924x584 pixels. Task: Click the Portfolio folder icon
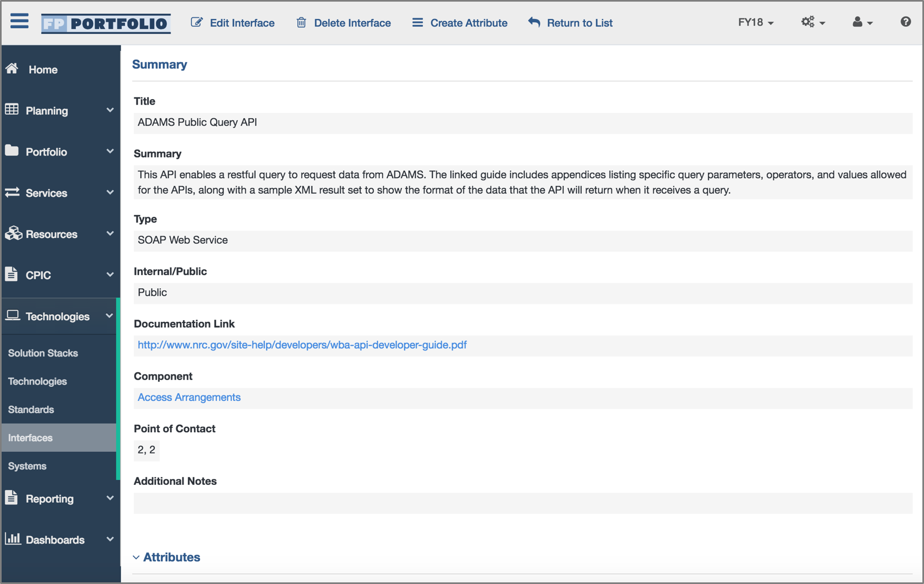(12, 151)
